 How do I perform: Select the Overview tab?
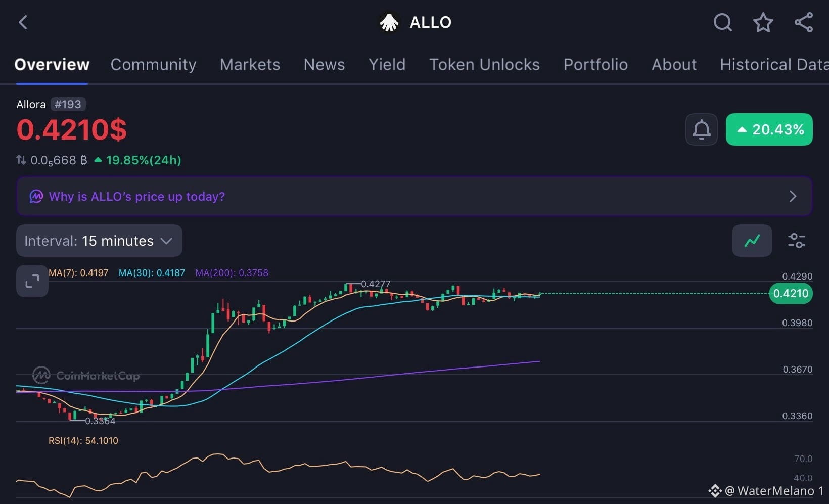point(52,65)
